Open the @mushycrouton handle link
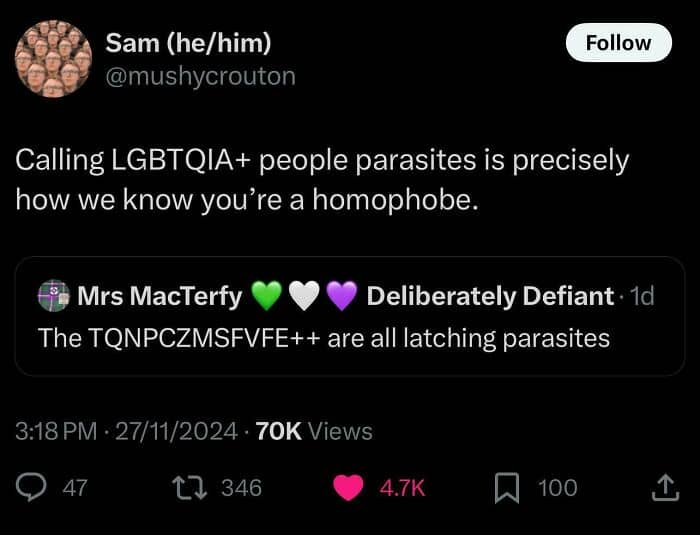The height and width of the screenshot is (535, 700). pyautogui.click(x=200, y=76)
